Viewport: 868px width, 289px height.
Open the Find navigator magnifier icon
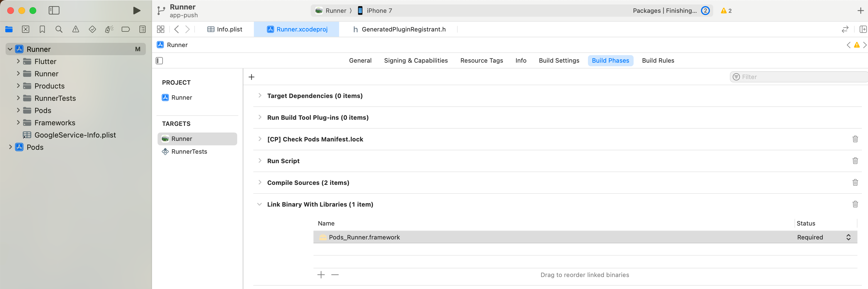[59, 29]
